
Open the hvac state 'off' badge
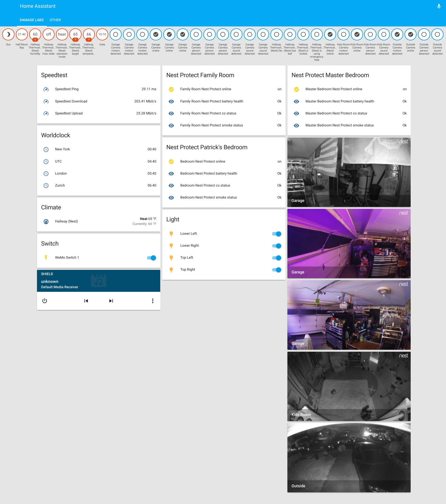[x=48, y=35]
